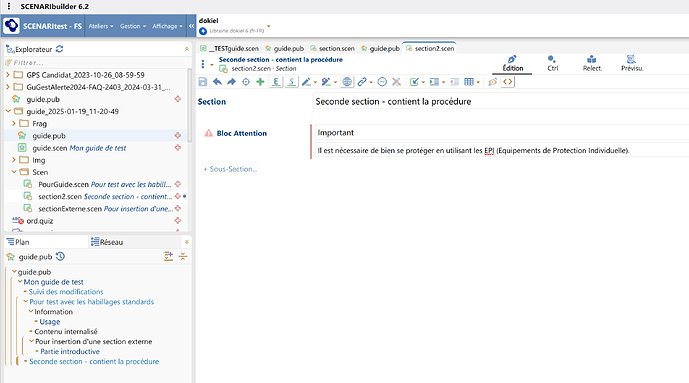Viewport: 689px width, 383px height.
Task: Open the Ateliers menu
Action: pos(101,26)
